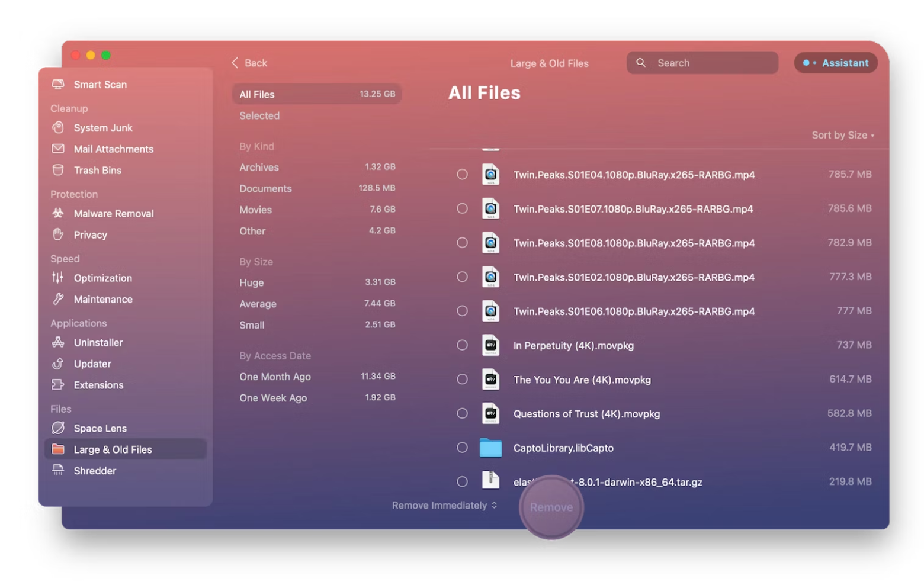
Task: Click the Space Lens icon
Action: click(x=58, y=428)
